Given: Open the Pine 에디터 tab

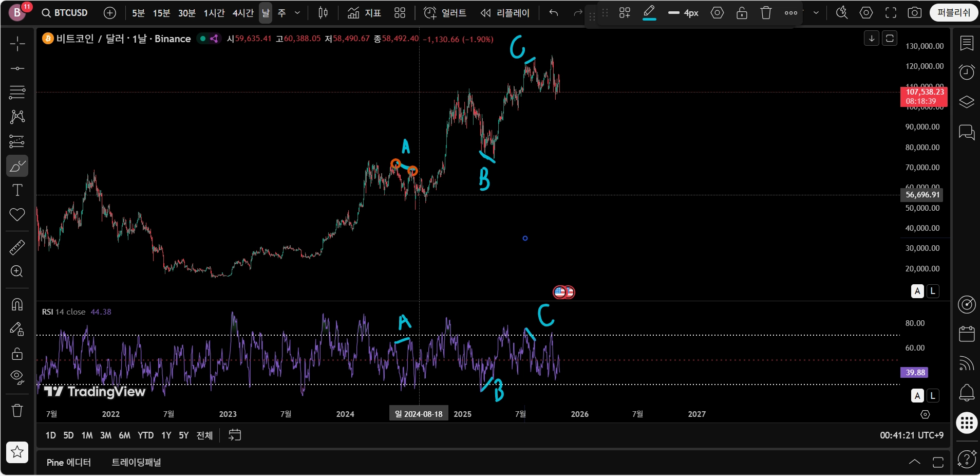Looking at the screenshot, I should [69, 462].
